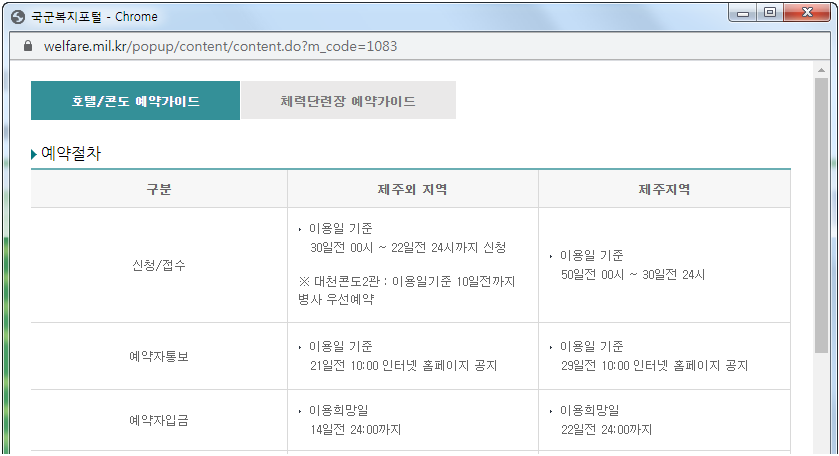Click the 신청/접수 row label
Image resolution: width=839 pixels, height=456 pixels.
click(x=159, y=265)
